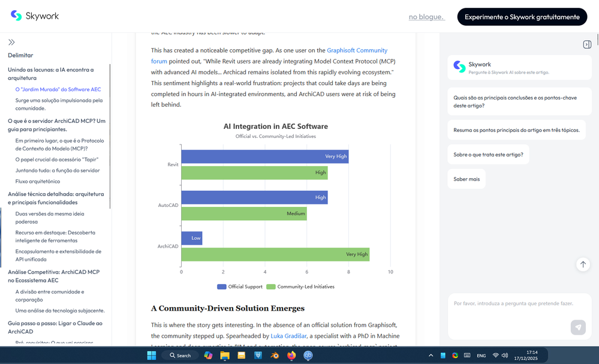Viewport: 599px width, 364px height.
Task: Go to 'Surge uma solução impulsionada pela comunidade'
Action: (59, 104)
